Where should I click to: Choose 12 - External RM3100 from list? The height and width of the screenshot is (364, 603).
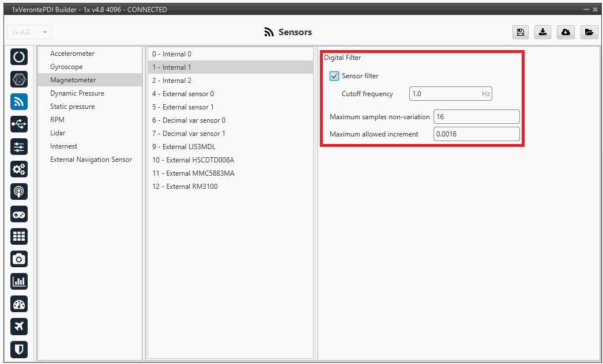(x=185, y=187)
